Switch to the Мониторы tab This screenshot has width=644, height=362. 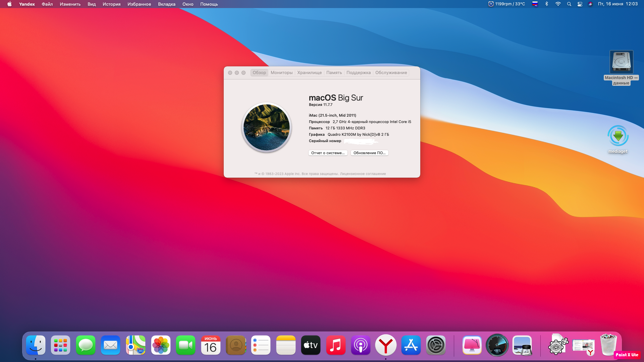(281, 73)
